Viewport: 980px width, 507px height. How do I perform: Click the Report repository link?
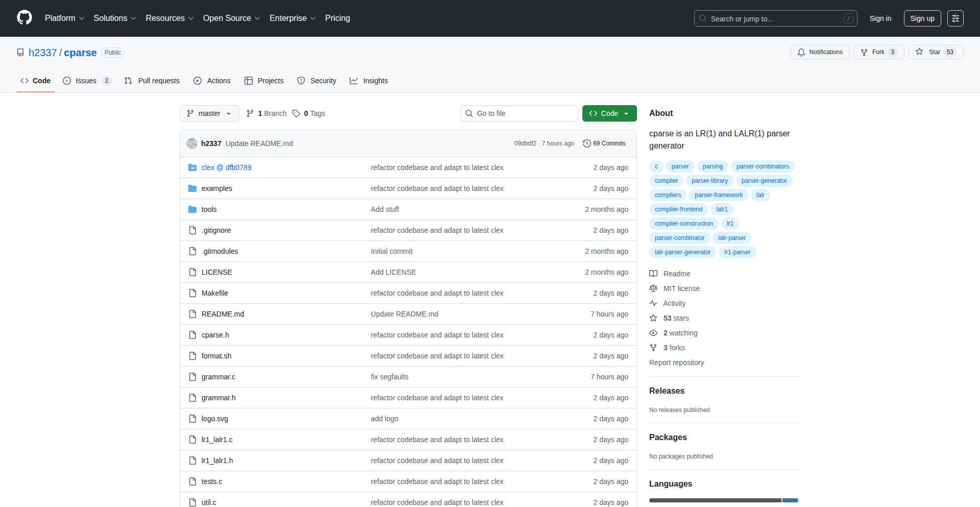[x=676, y=363]
